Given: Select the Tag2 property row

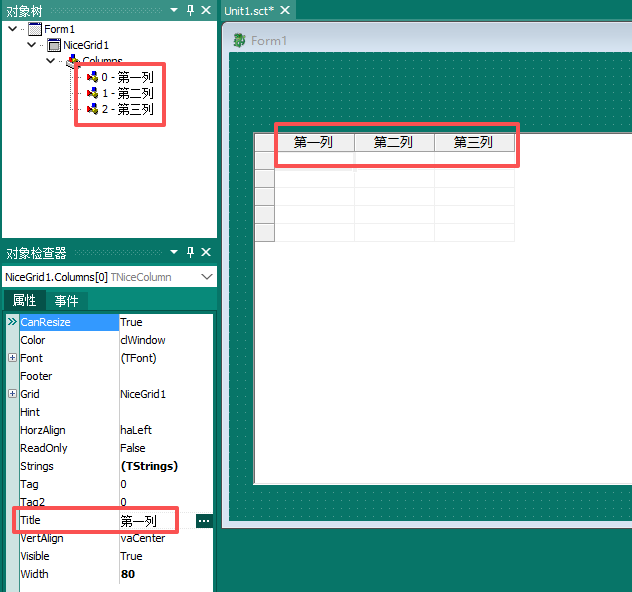Looking at the screenshot, I should 116,502.
